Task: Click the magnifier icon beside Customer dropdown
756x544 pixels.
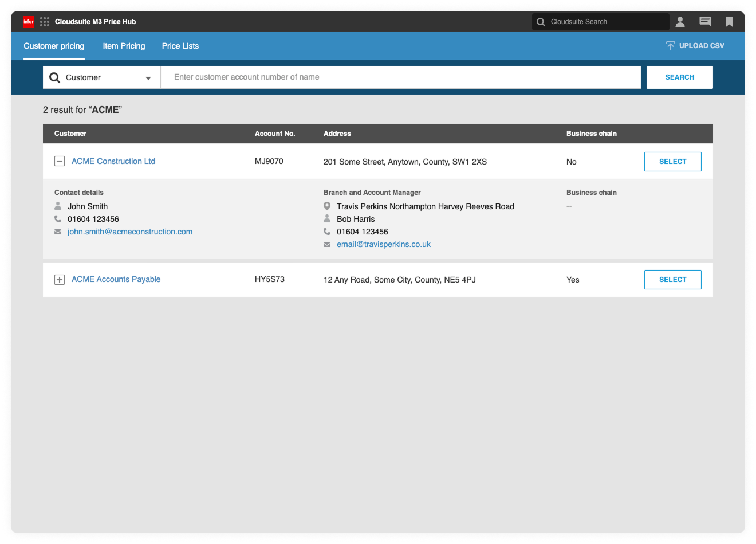Action: point(55,77)
